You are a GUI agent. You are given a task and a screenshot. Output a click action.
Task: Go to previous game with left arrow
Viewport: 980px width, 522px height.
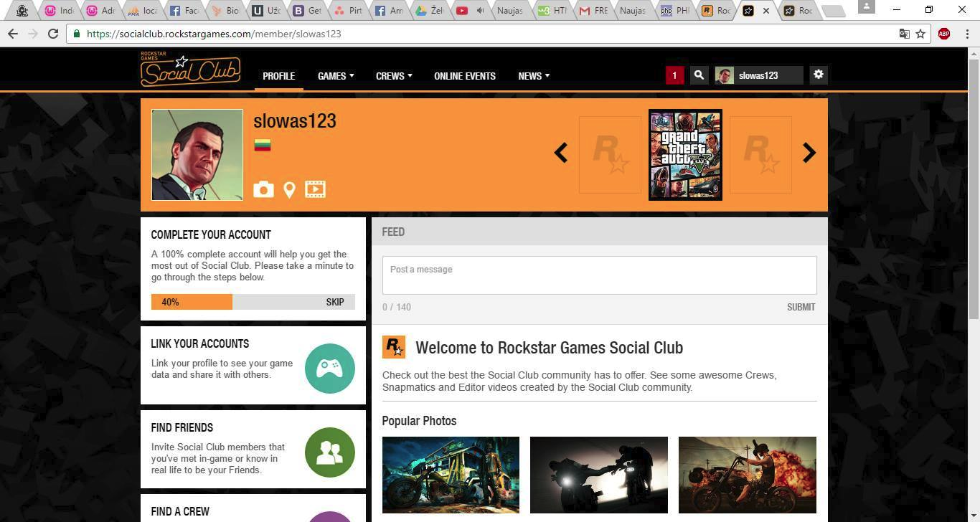pos(561,153)
